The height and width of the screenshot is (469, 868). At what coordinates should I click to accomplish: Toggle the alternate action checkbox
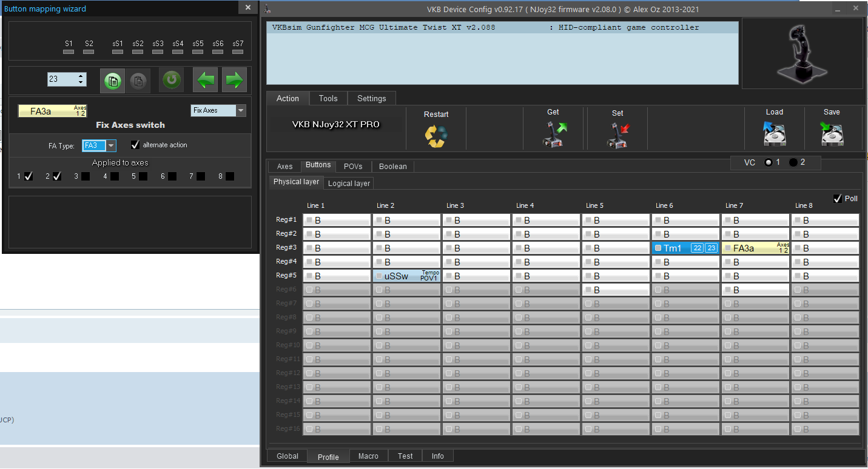(135, 145)
